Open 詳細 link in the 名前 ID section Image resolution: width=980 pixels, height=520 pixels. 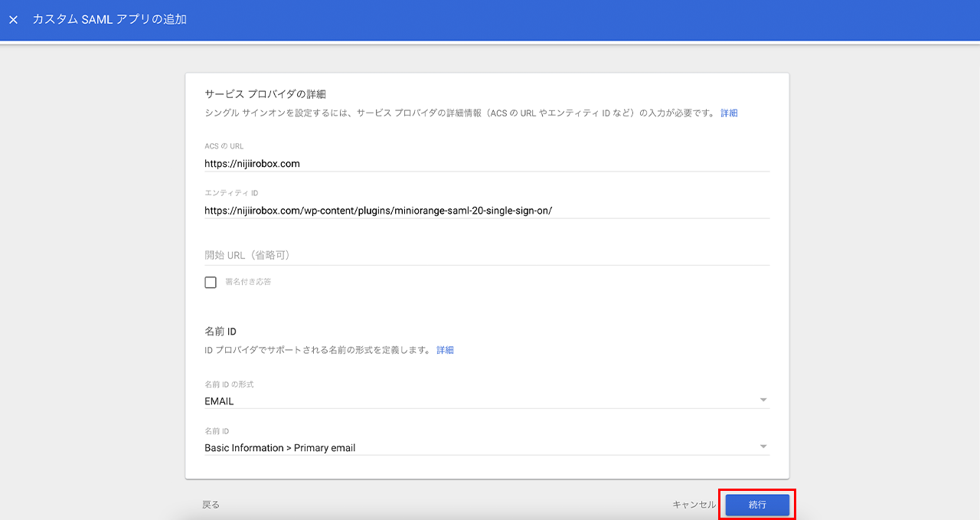(x=445, y=350)
